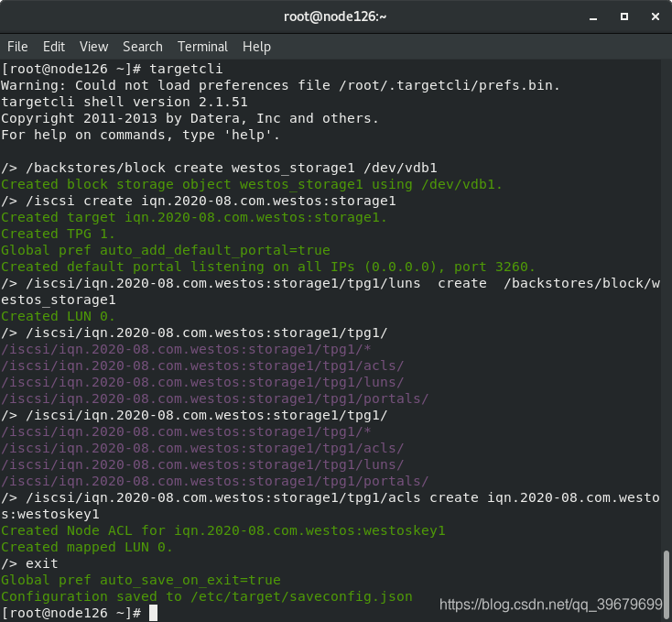Viewport: 672px width, 622px height.
Task: Click the 'Global pref auto_add_default_portal=true' line
Action: point(166,250)
